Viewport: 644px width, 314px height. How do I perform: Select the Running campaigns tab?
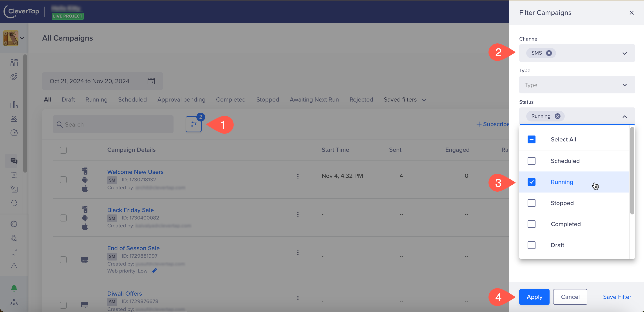pyautogui.click(x=96, y=100)
